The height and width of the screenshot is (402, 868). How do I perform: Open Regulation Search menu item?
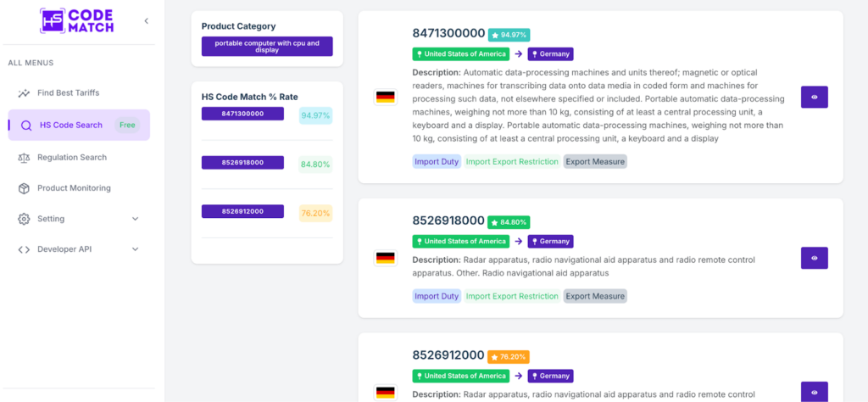72,158
